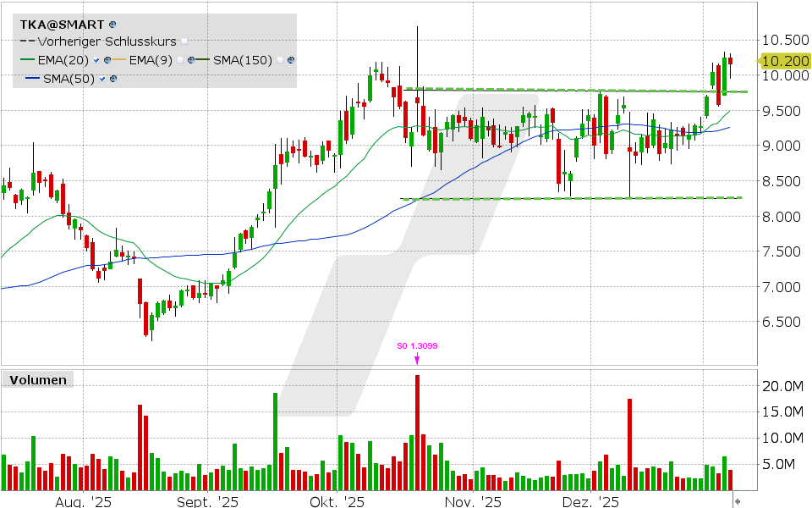Viewport: 812px width, 508px height.
Task: Open the SMA(50) indicator settings icon
Action: tap(112, 79)
